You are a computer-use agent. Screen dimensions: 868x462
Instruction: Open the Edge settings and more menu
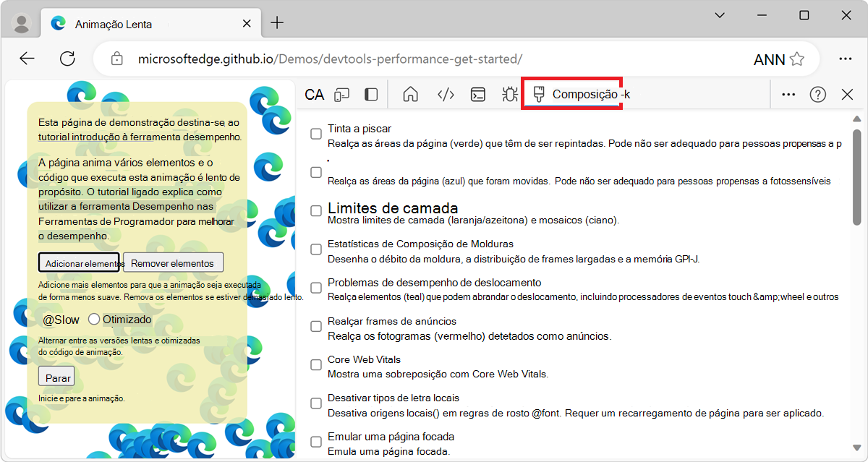tap(846, 59)
